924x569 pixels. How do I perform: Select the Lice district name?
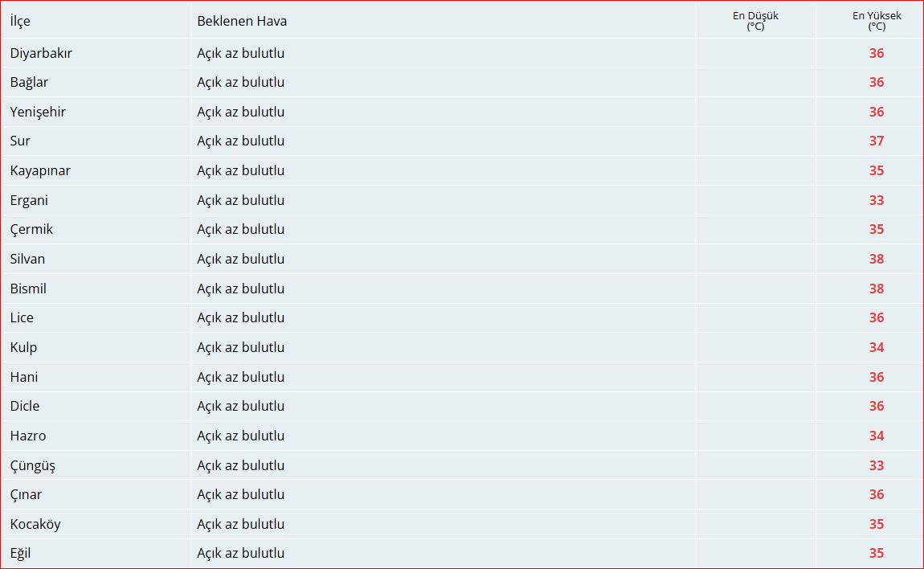point(22,317)
